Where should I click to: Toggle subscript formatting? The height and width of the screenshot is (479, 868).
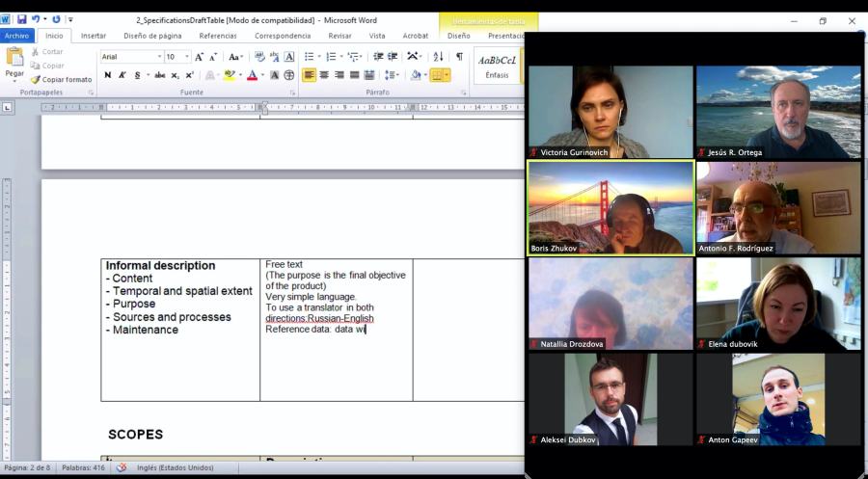pos(175,75)
